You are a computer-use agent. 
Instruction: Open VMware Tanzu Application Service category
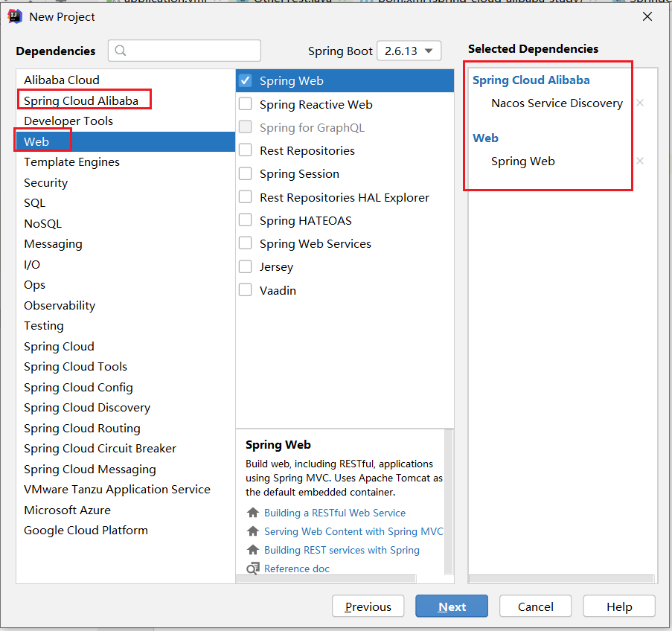click(126, 490)
